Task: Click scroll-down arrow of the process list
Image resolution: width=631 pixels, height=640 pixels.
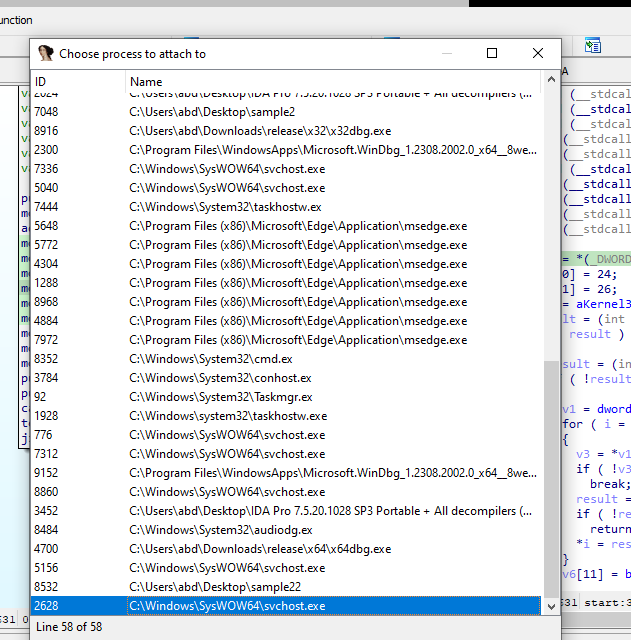Action: point(551,607)
